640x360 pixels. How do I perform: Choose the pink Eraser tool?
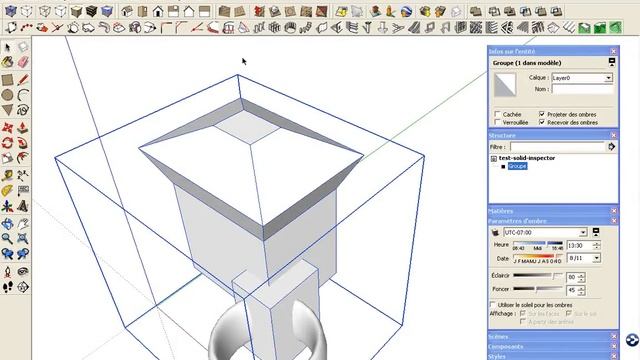pyautogui.click(x=23, y=62)
